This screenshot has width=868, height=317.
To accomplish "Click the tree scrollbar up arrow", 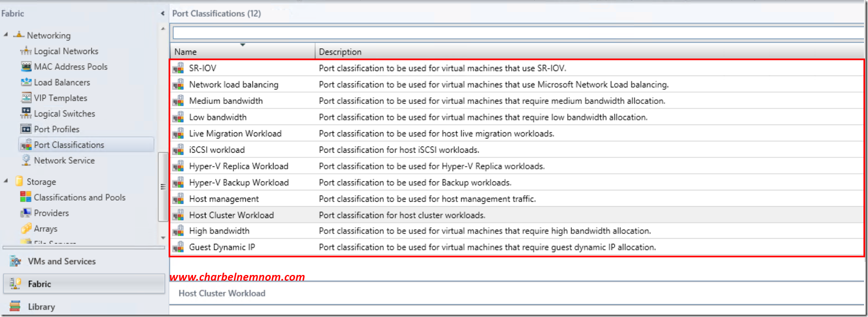I will click(x=163, y=28).
